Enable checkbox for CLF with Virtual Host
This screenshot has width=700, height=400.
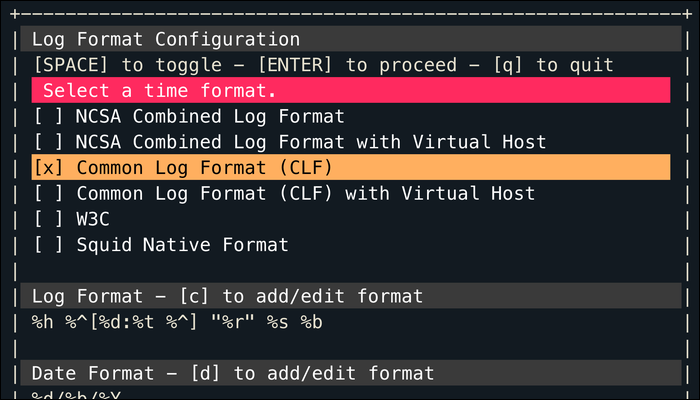(x=49, y=193)
